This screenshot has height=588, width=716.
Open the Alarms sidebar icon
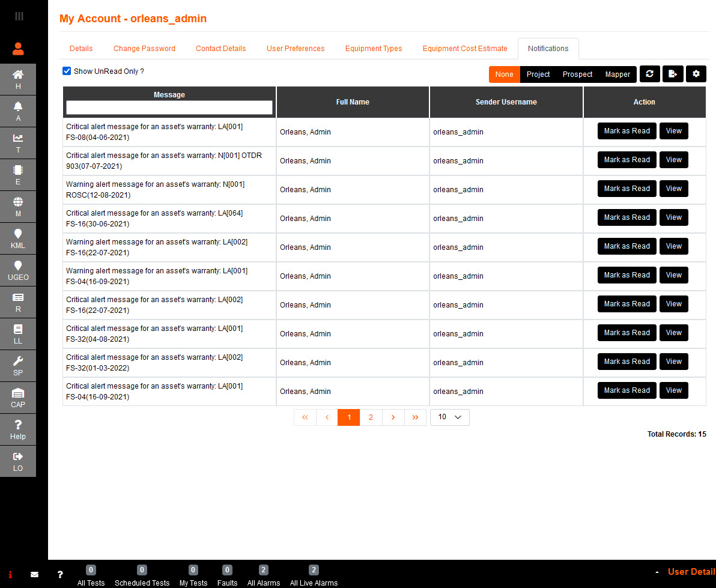pyautogui.click(x=18, y=111)
